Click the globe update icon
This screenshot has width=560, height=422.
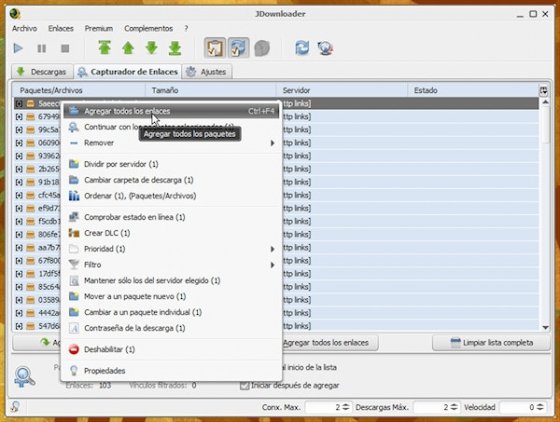(325, 48)
